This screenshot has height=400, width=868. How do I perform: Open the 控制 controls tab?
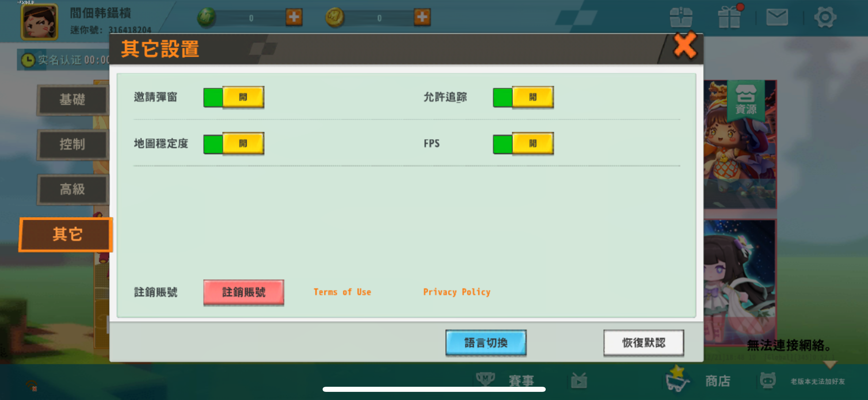click(x=73, y=145)
